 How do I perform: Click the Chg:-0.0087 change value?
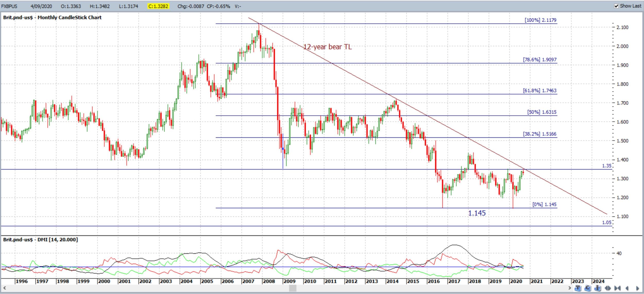click(191, 6)
